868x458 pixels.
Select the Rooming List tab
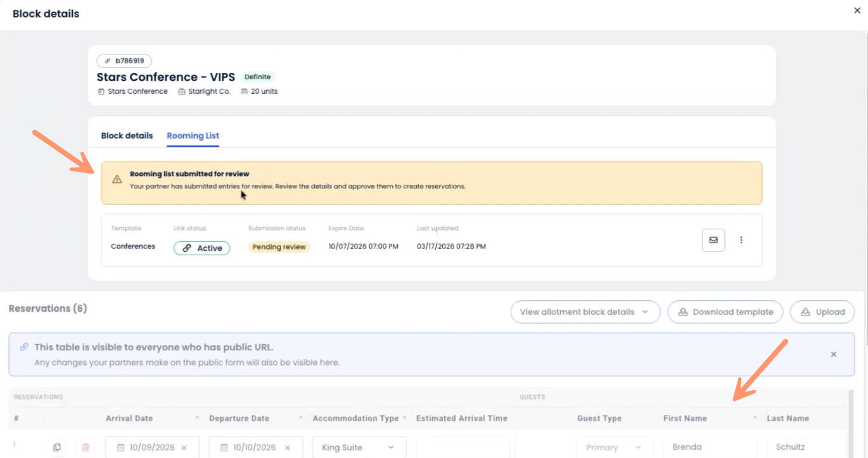tap(193, 136)
